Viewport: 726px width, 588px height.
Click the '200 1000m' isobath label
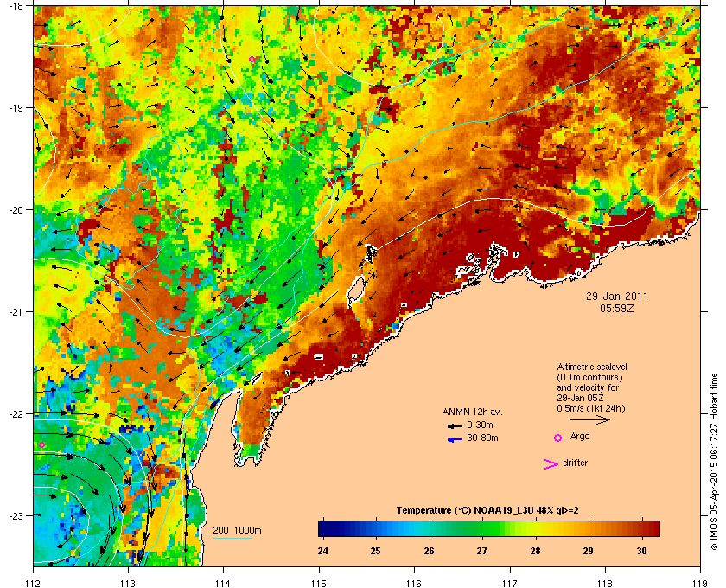pos(237,530)
